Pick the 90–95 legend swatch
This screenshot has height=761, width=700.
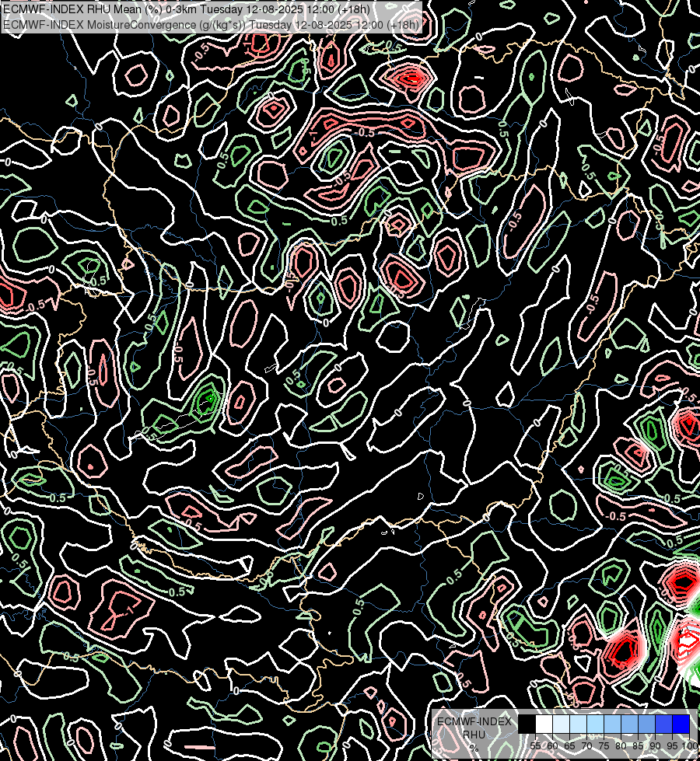(663, 724)
